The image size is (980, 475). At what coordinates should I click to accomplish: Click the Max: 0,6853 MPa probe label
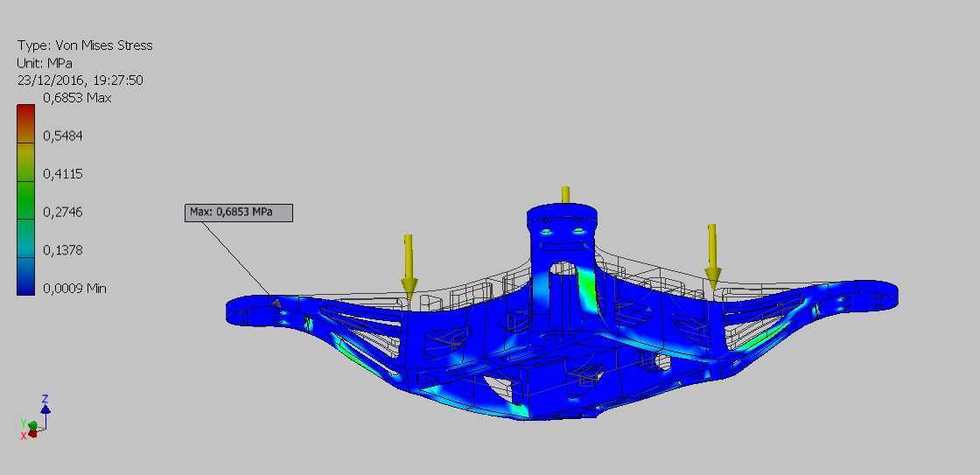pos(239,213)
